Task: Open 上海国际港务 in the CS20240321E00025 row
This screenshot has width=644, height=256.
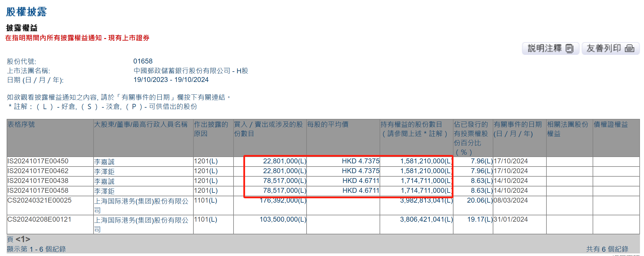Action: point(141,205)
